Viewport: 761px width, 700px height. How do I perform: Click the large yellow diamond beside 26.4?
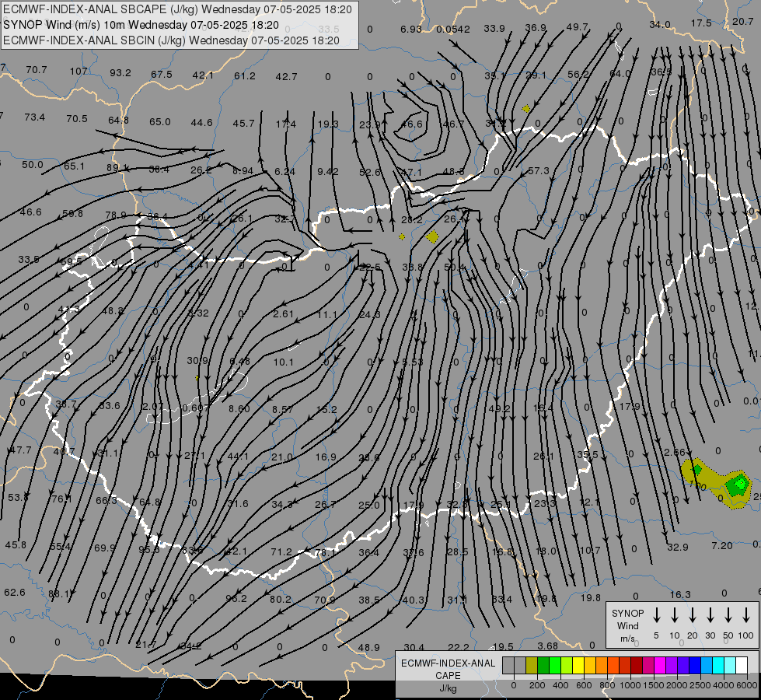coord(432,237)
